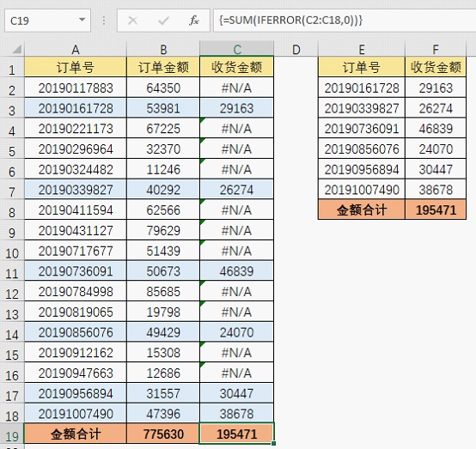Select cell containing 67225
476x449 pixels.
pyautogui.click(x=163, y=129)
